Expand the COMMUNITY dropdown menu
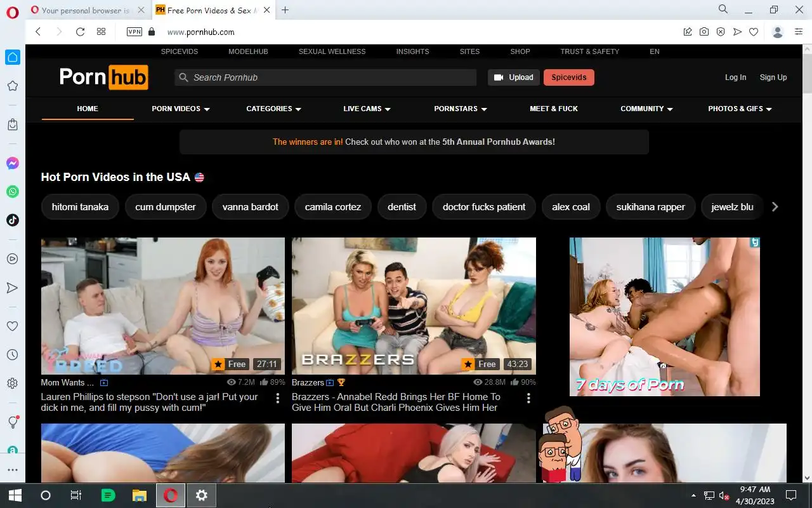The image size is (812, 508). point(647,109)
